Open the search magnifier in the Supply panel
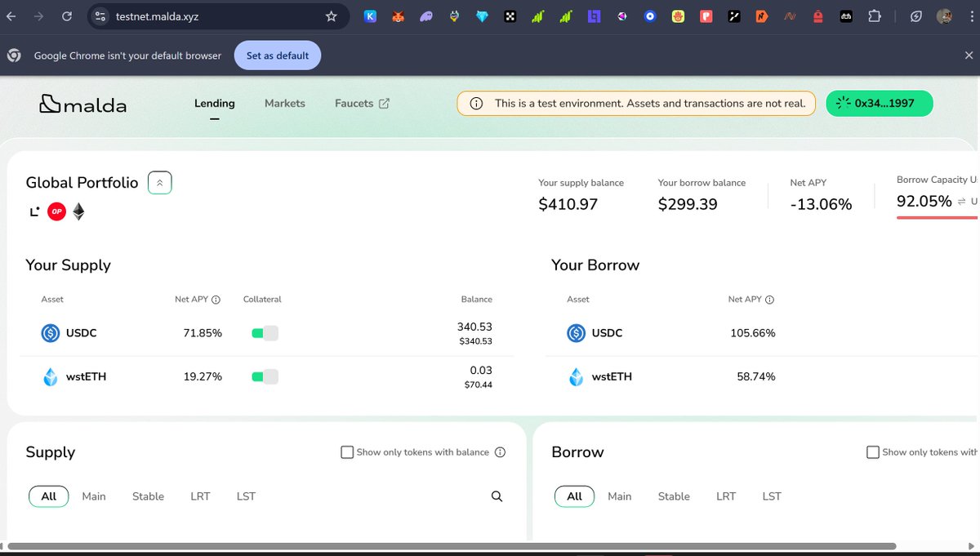Viewport: 980px width, 556px height. [497, 496]
